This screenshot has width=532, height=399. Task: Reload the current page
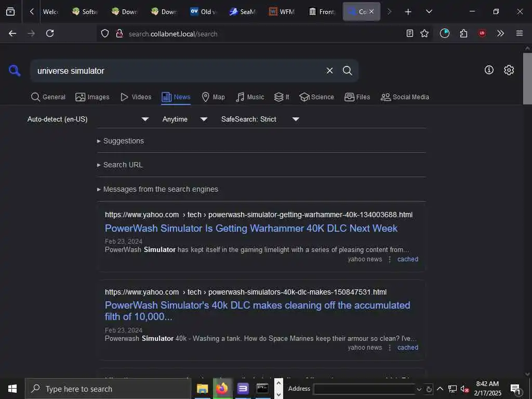[50, 33]
